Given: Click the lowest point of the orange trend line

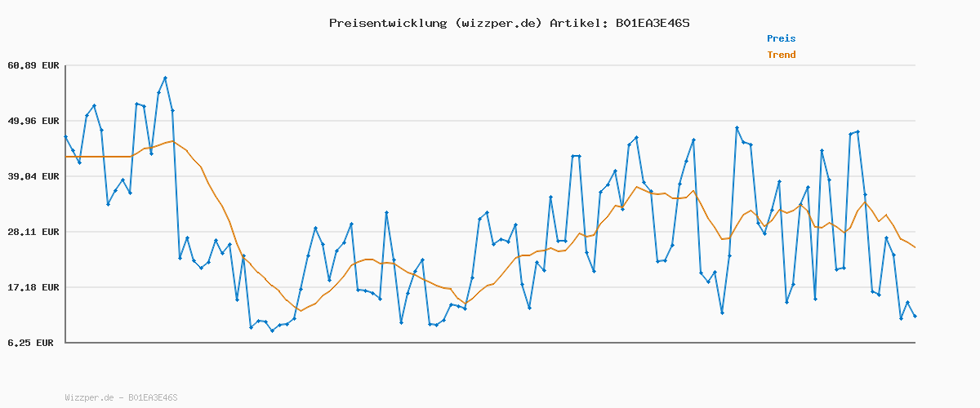Looking at the screenshot, I should [301, 311].
